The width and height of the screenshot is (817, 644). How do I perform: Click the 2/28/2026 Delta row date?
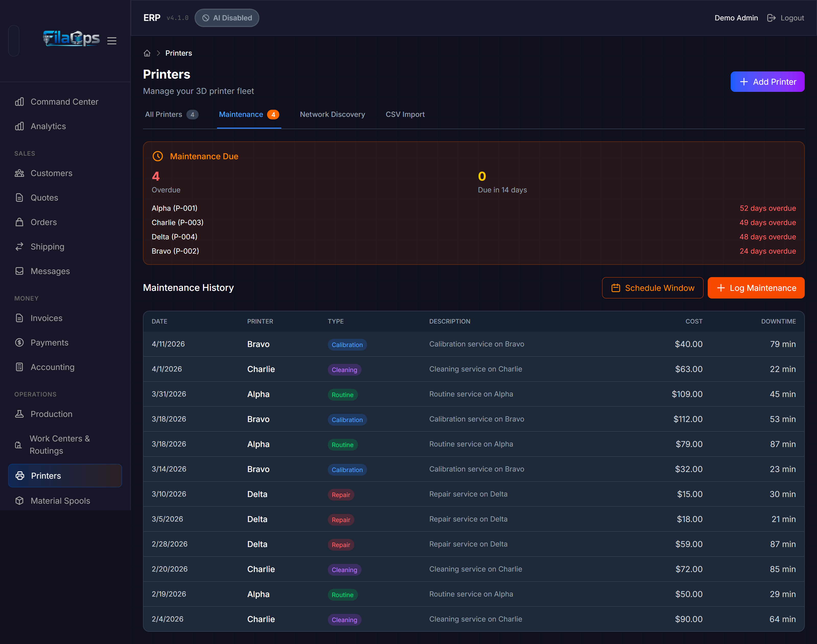click(169, 544)
